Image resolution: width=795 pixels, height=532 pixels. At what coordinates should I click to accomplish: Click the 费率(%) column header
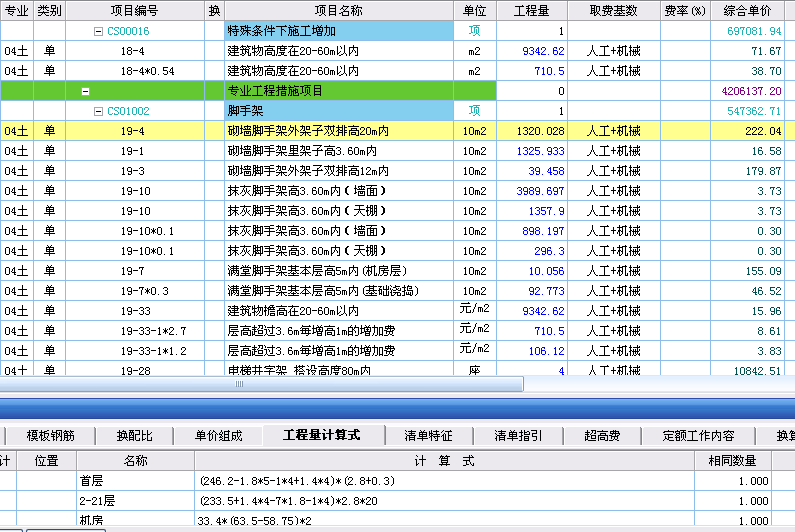685,11
